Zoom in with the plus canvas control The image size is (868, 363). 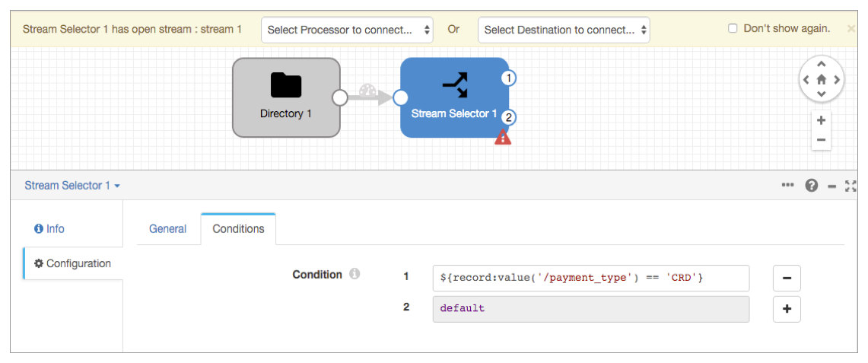click(821, 120)
